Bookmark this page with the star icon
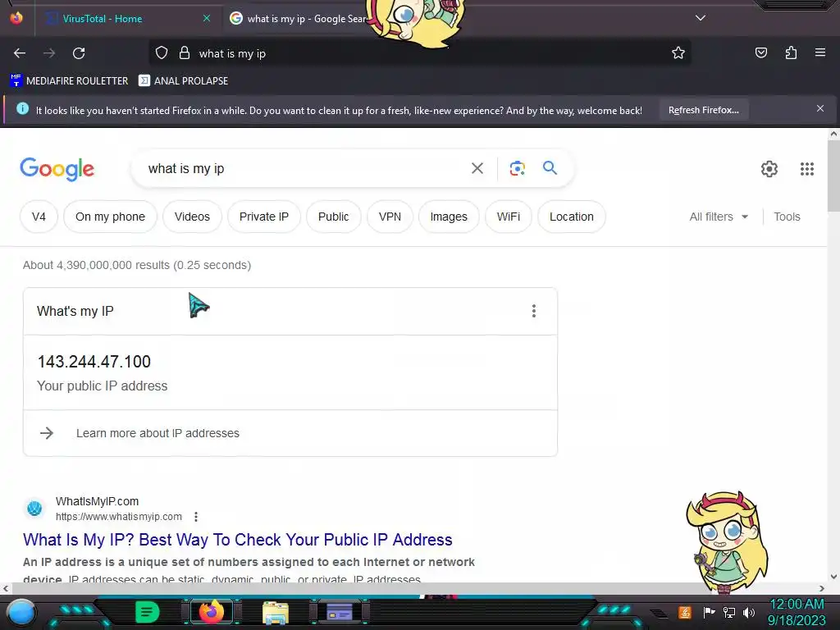This screenshot has height=630, width=840. tap(678, 52)
